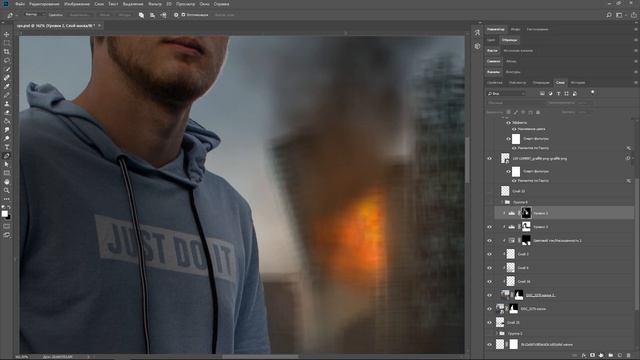Viewport: 640px width, 360px height.
Task: Toggle eye of Effects entry in layers
Action: 509,122
